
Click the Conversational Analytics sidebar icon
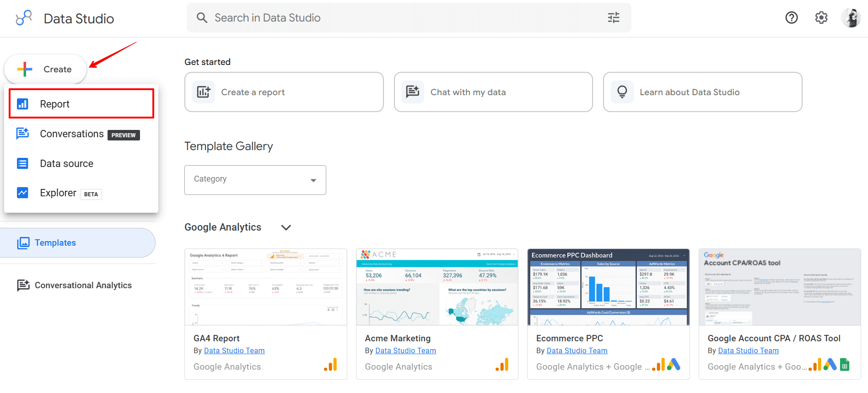click(23, 285)
